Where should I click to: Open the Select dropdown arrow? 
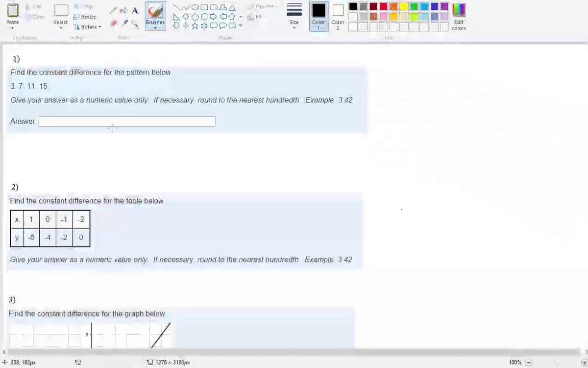point(61,27)
